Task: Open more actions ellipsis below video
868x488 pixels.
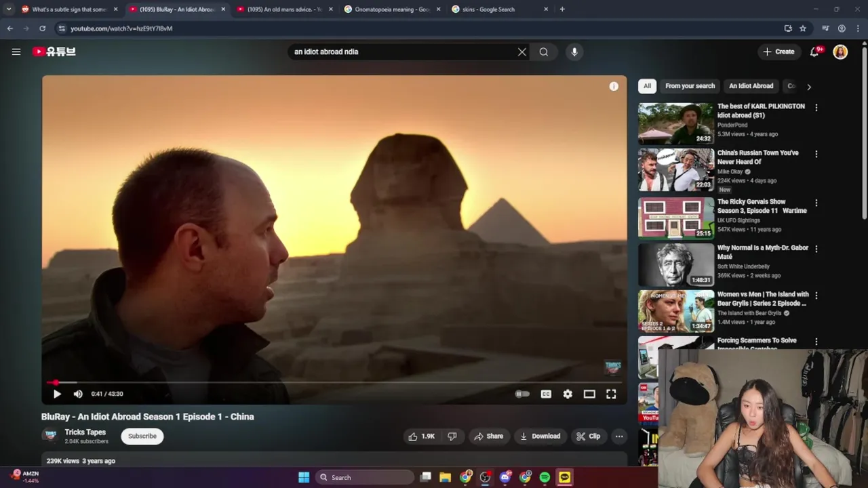Action: pyautogui.click(x=619, y=436)
